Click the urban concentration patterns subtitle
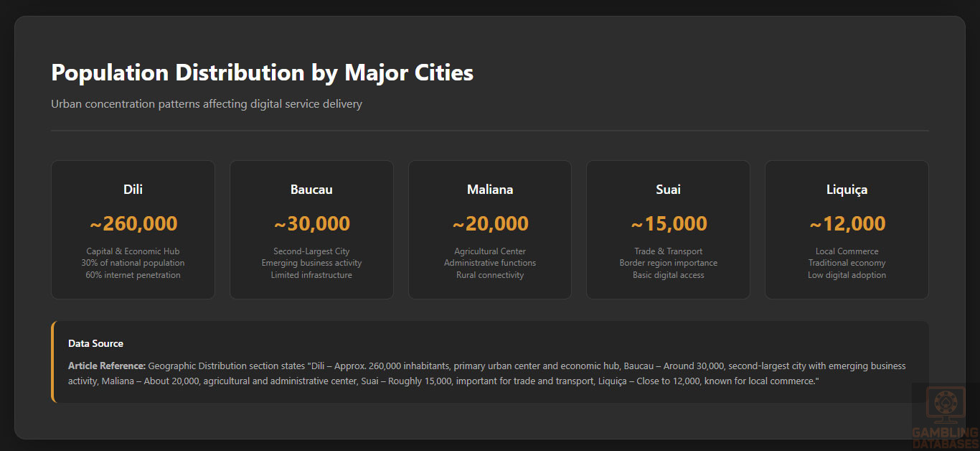 [207, 104]
